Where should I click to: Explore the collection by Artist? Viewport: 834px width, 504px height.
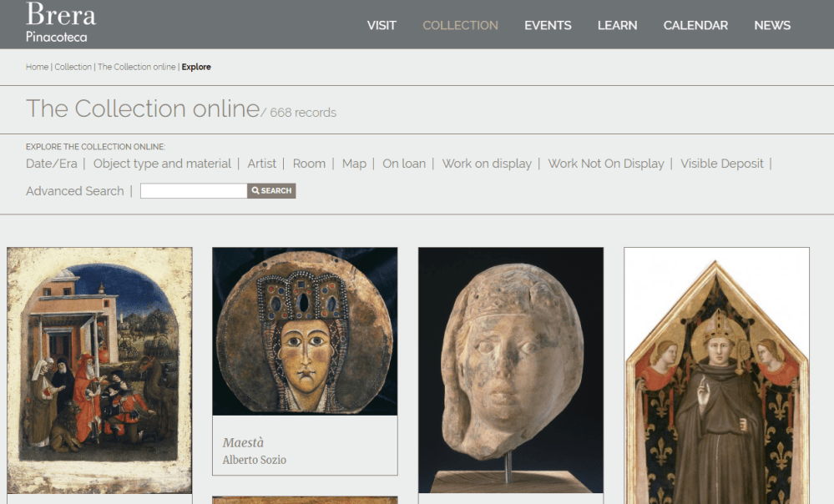[x=261, y=164]
